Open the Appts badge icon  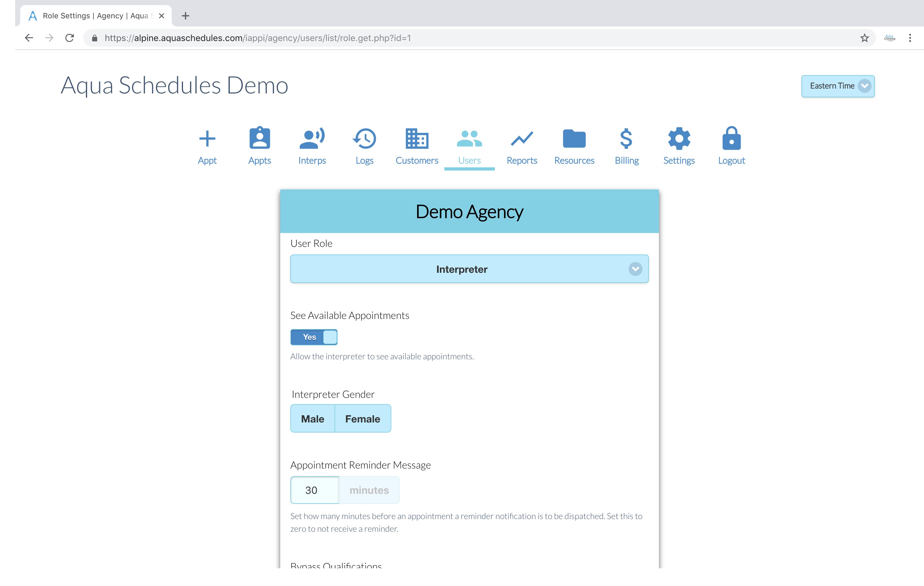[x=260, y=137]
